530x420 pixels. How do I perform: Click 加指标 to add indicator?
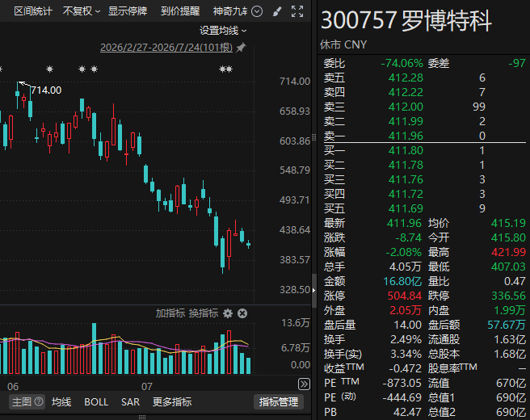tap(170, 313)
